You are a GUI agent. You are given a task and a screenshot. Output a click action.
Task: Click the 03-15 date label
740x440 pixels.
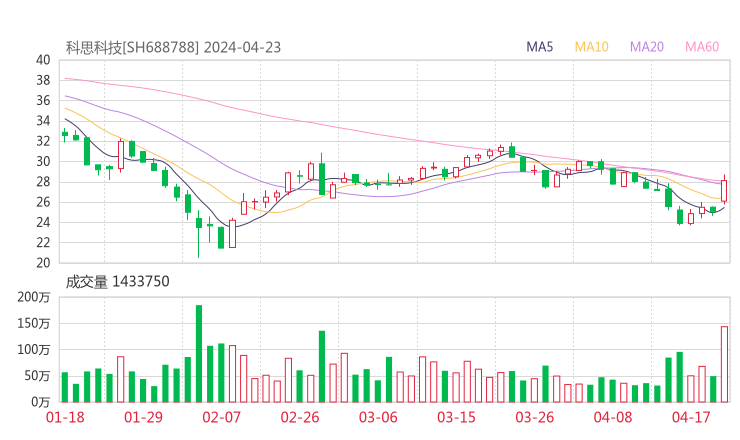pos(456,417)
